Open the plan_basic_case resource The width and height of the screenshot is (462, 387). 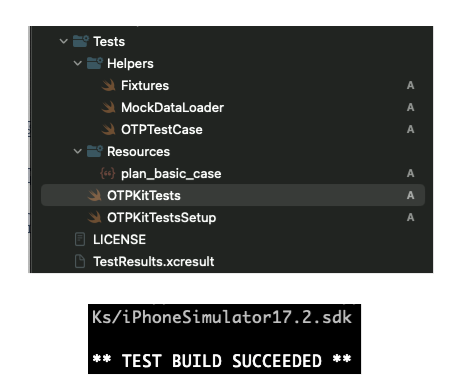pyautogui.click(x=171, y=174)
